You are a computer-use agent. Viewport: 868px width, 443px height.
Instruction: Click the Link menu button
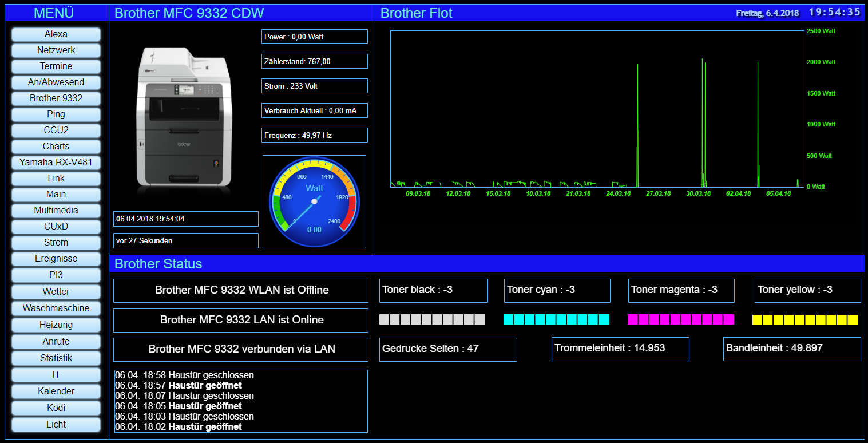(x=56, y=179)
